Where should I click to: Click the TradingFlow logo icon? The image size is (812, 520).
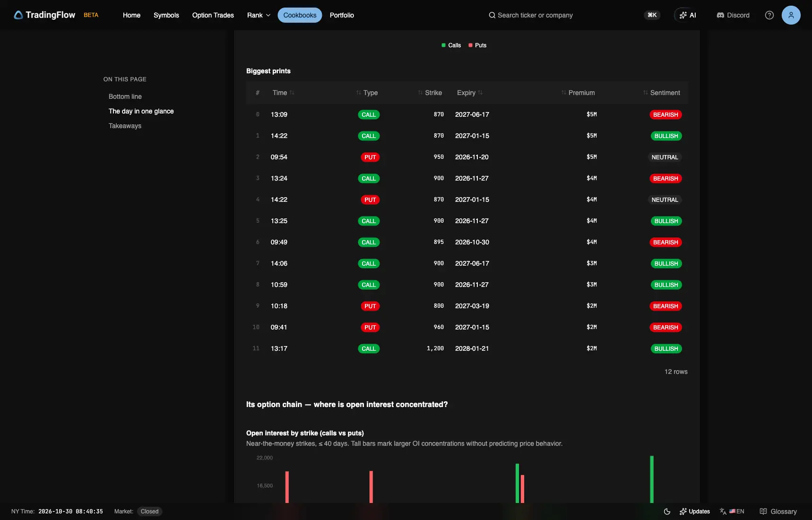pyautogui.click(x=18, y=15)
